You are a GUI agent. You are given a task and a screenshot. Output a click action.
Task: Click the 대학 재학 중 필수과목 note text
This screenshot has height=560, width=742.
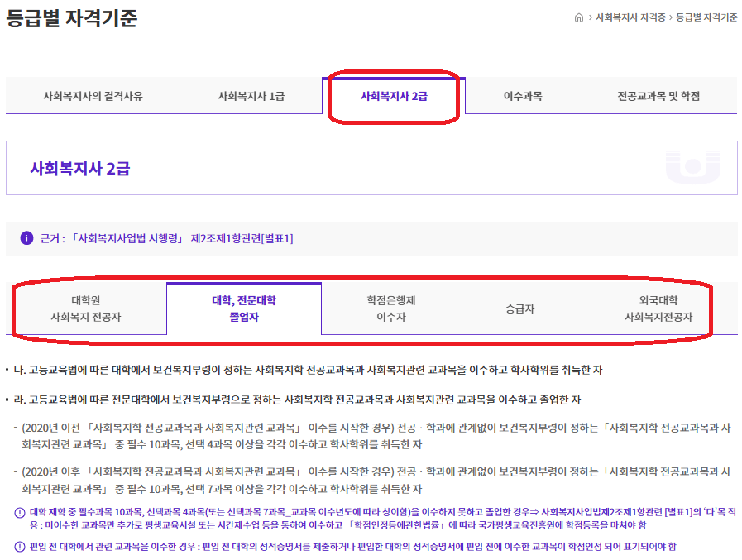383,519
